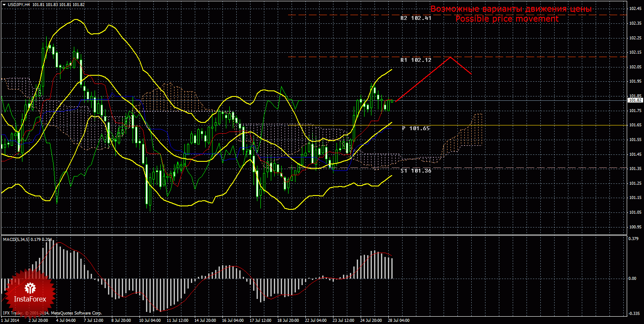The width and height of the screenshot is (644, 324).
Task: Select the S1 101.36 support label
Action: click(416, 171)
